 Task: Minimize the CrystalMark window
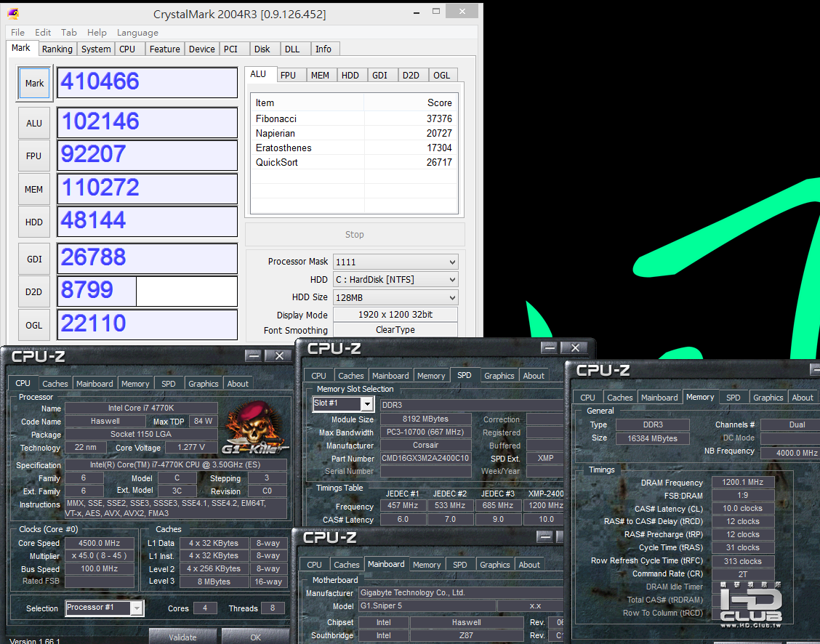417,12
